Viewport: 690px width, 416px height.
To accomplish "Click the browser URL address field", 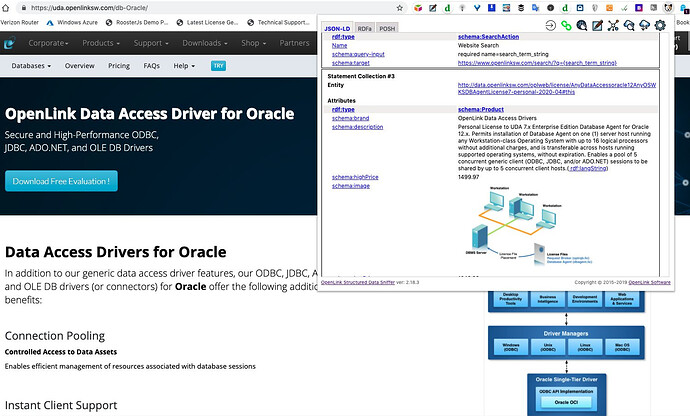I will pos(211,8).
